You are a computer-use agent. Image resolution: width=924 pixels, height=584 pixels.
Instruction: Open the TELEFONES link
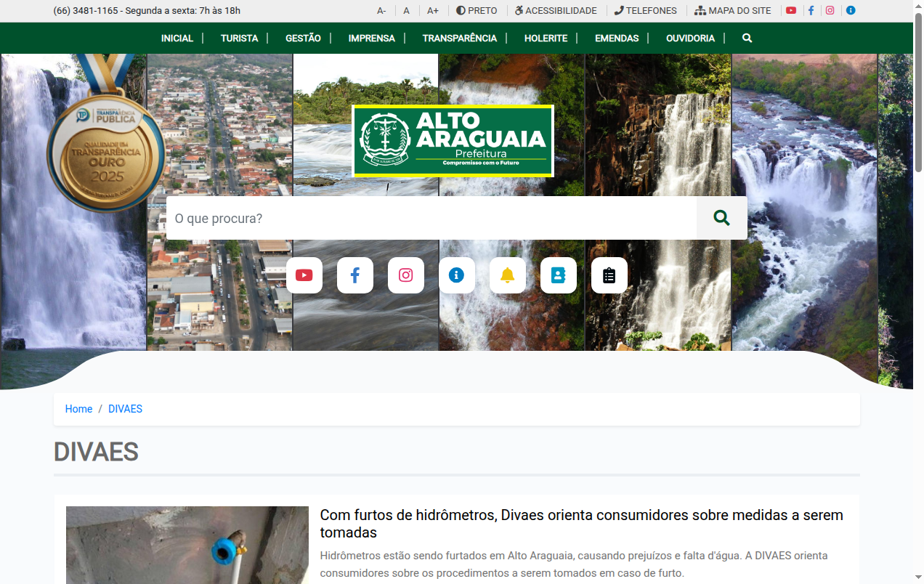[x=645, y=11]
